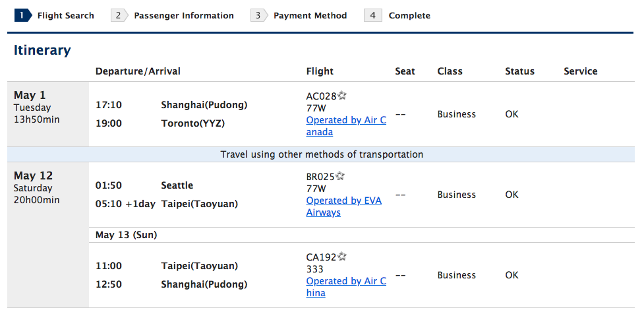
Task: Click Flight Search step label
Action: click(66, 16)
